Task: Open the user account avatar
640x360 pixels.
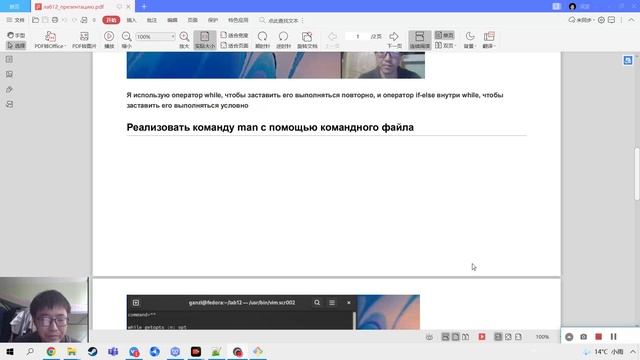Action: (572, 7)
